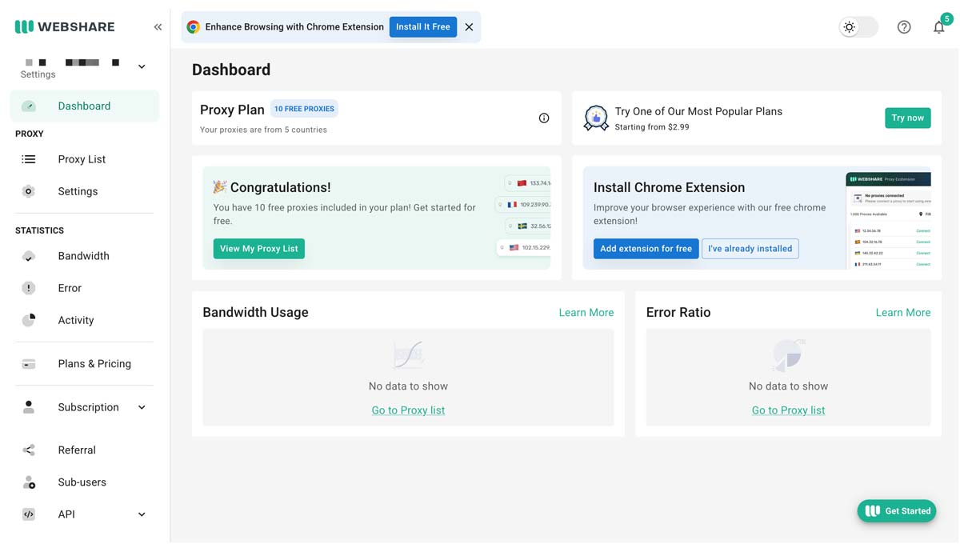Click the Proxy List icon in sidebar

(x=29, y=159)
